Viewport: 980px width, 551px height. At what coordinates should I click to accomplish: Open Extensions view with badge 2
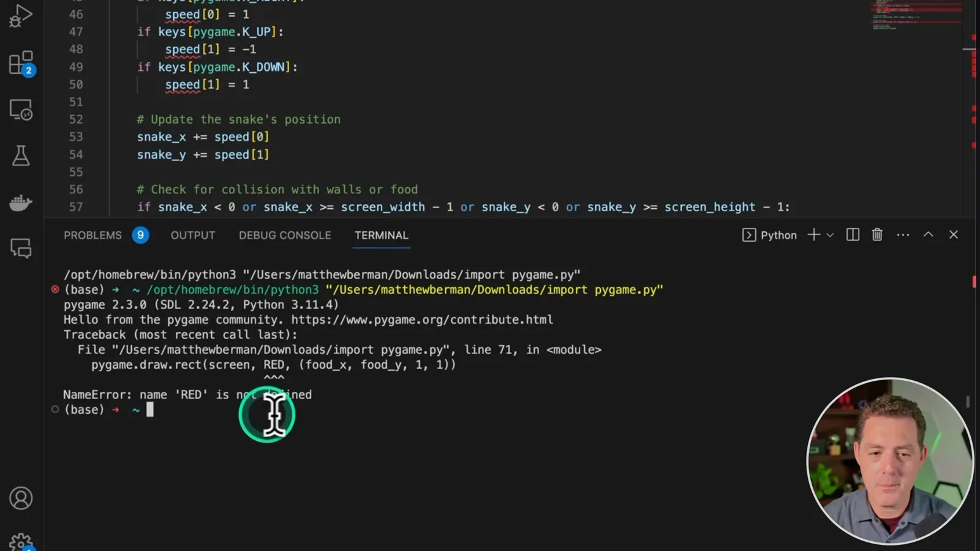22,63
